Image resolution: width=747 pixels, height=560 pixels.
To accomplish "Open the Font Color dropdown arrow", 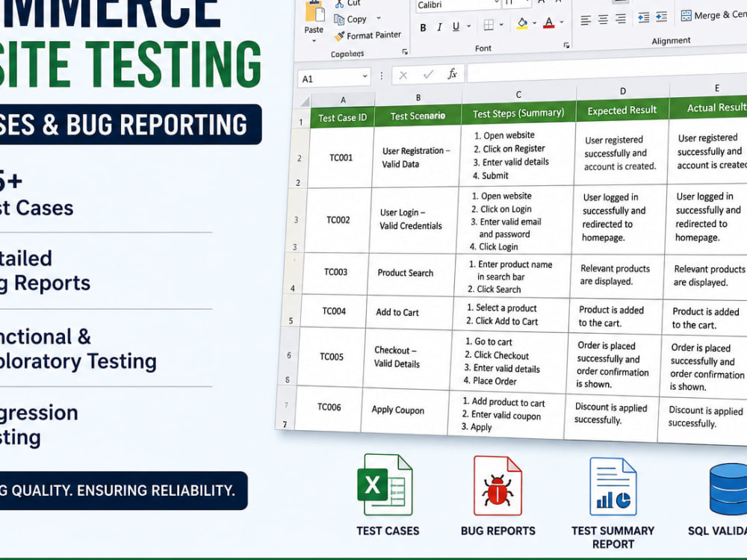I will [562, 22].
